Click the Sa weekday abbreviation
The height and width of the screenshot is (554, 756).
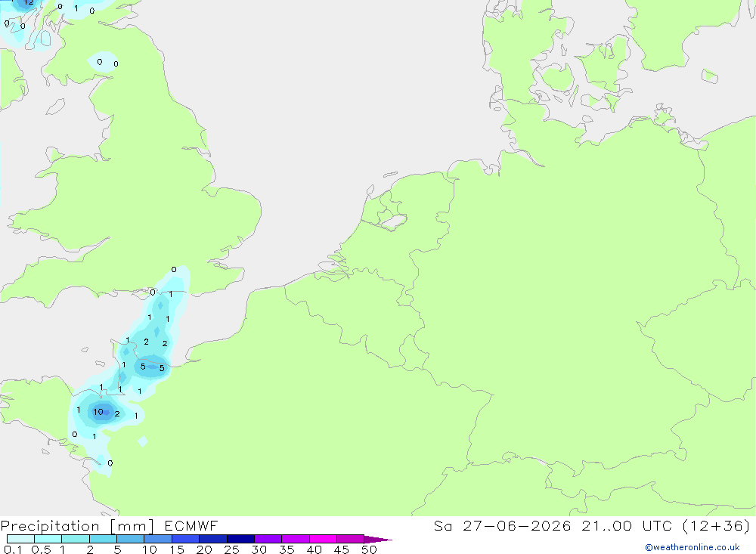(442, 525)
